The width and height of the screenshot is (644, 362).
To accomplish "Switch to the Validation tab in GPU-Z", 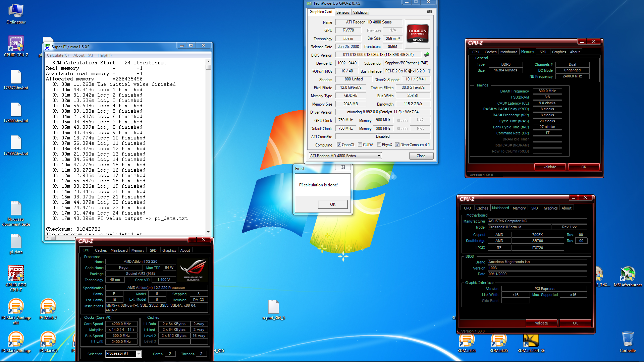I will [x=361, y=12].
